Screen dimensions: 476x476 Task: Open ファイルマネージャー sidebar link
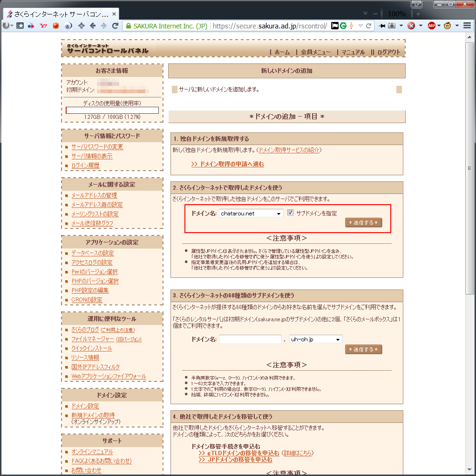(93, 339)
